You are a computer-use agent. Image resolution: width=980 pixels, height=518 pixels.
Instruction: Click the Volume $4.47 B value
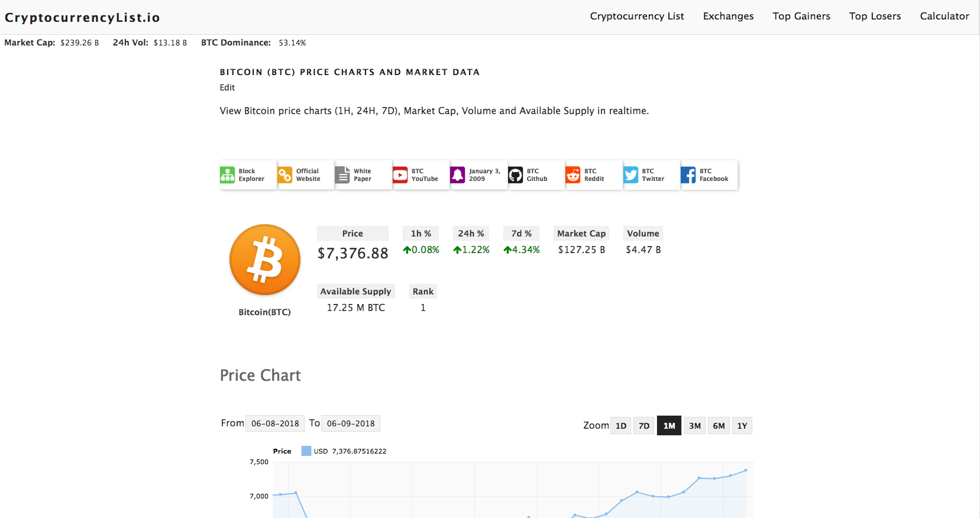click(643, 250)
